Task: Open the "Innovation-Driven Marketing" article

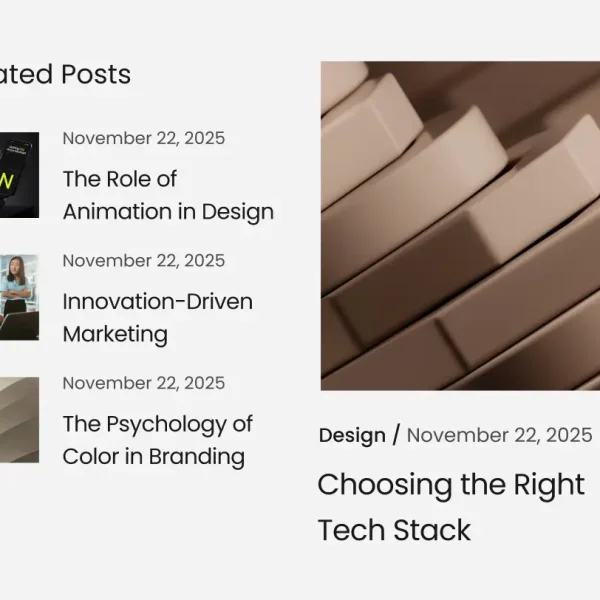Action: [x=157, y=317]
